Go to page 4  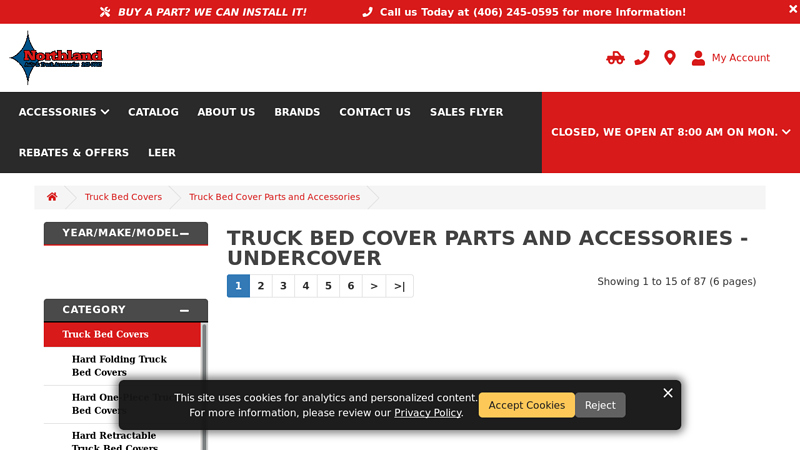tap(306, 286)
